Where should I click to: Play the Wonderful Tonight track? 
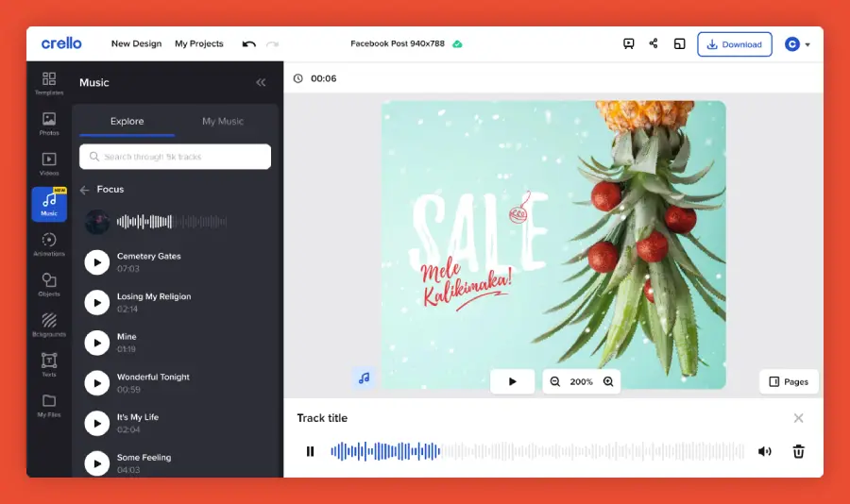[x=97, y=383]
